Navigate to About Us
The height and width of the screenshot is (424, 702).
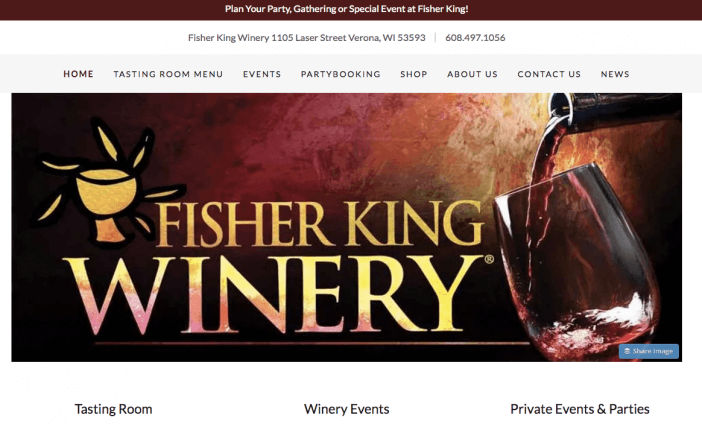tap(472, 74)
